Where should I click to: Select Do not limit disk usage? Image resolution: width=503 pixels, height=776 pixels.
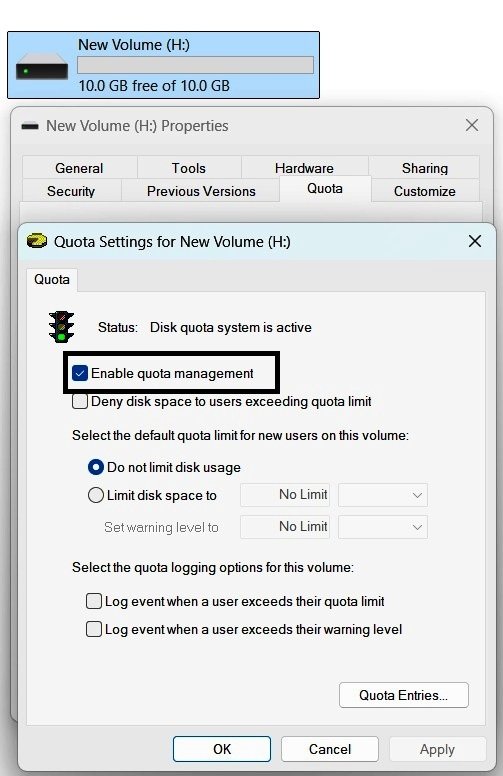click(96, 467)
